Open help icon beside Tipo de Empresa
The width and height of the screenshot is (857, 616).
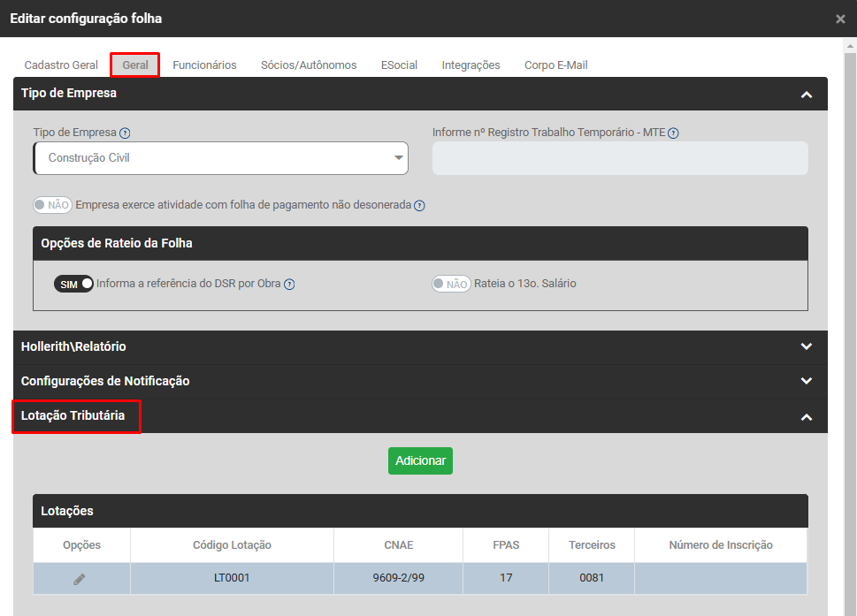click(125, 133)
